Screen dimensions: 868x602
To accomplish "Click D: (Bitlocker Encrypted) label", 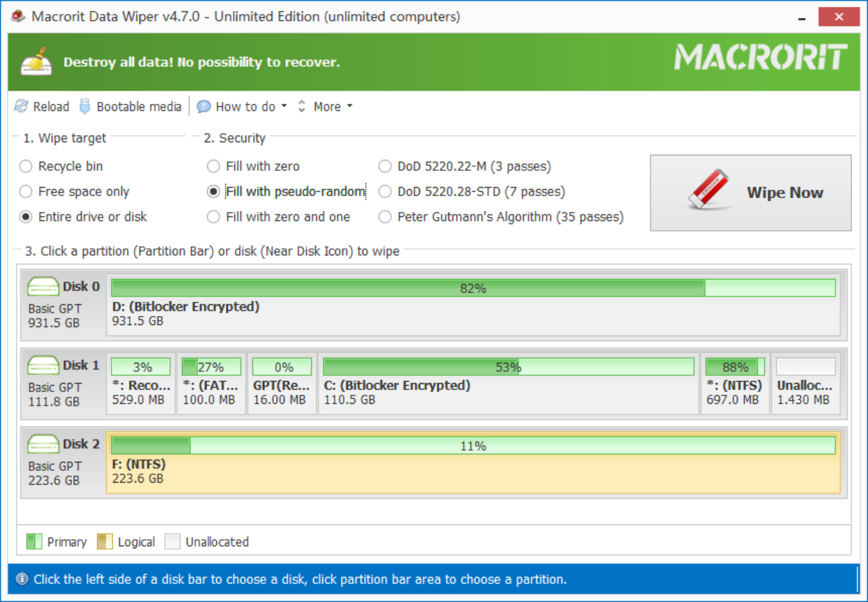I will click(185, 306).
